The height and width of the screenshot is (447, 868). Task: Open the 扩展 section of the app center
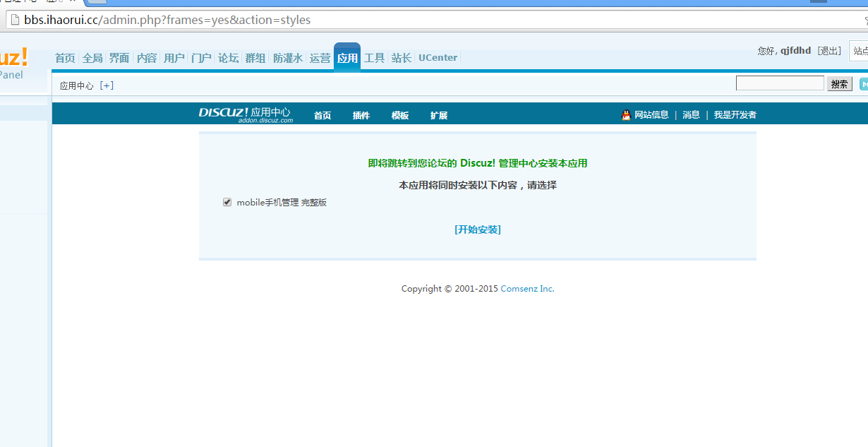tap(438, 115)
